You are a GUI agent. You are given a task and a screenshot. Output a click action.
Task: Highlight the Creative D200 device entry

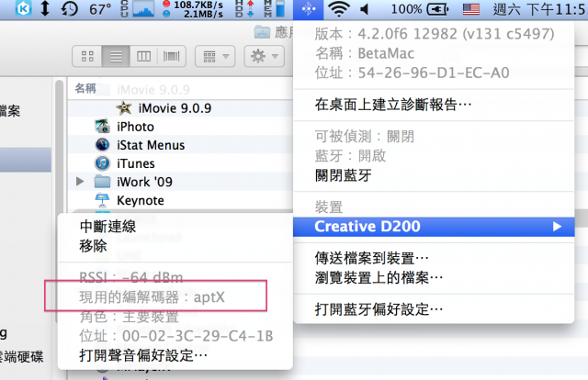coord(434,227)
